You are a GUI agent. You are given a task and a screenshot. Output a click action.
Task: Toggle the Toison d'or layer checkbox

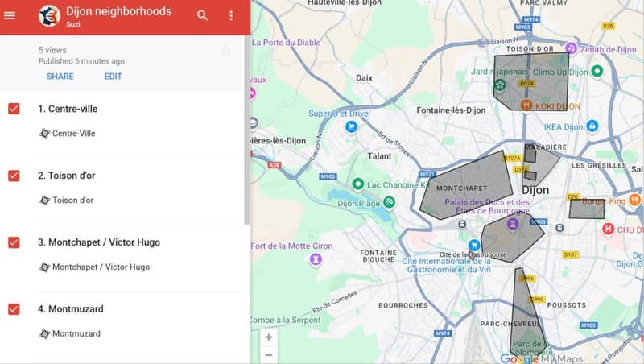coord(14,176)
